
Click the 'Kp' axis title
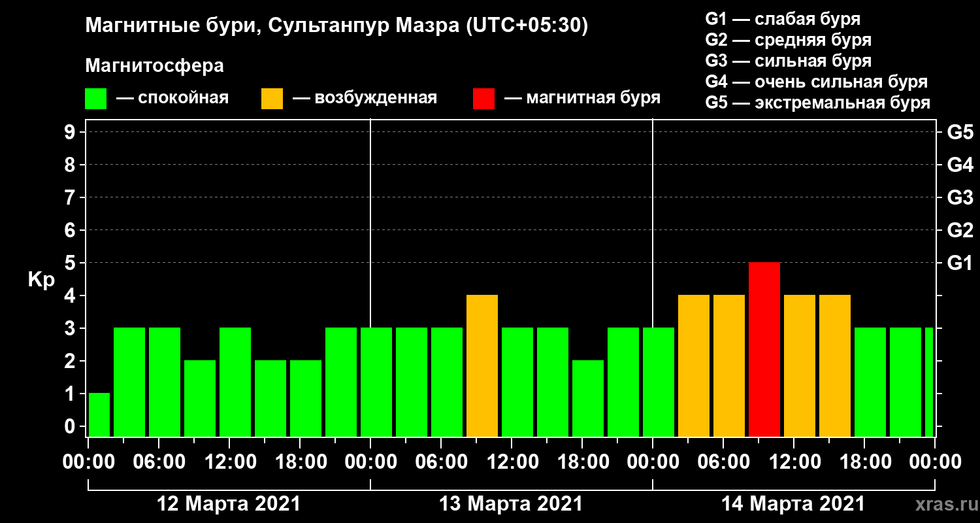point(41,280)
